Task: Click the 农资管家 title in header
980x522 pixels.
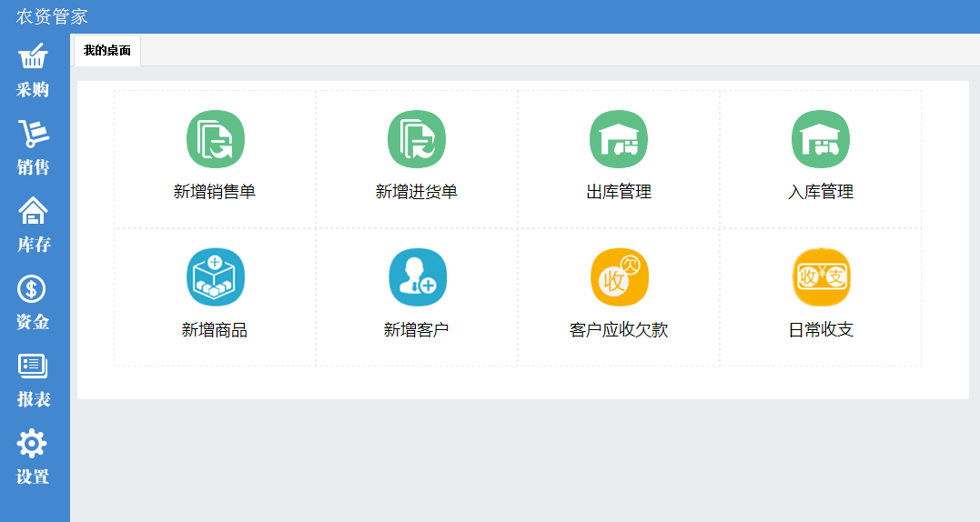Action: pos(52,16)
